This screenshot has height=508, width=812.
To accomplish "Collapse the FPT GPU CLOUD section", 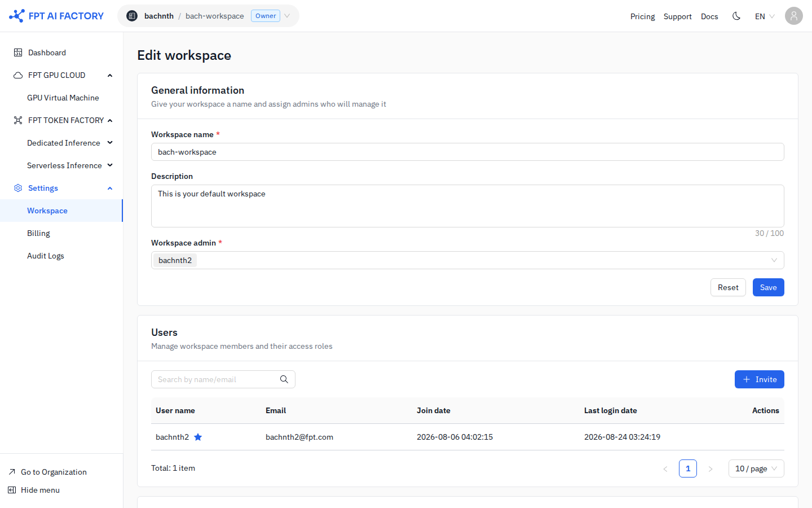I will tap(110, 75).
